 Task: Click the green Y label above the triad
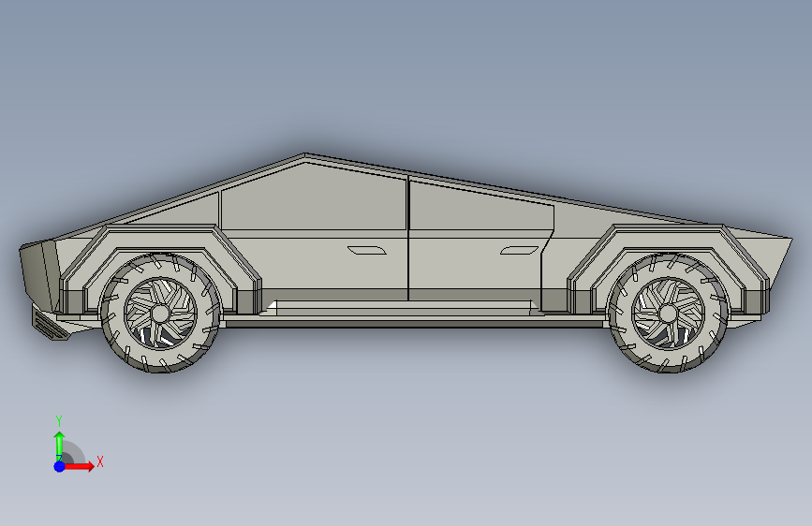(x=59, y=421)
